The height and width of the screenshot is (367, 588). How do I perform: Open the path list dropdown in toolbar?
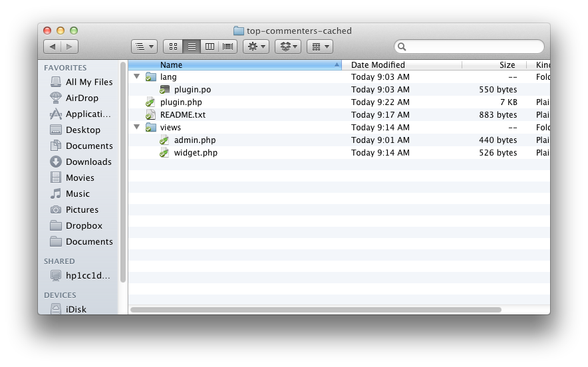pyautogui.click(x=144, y=47)
